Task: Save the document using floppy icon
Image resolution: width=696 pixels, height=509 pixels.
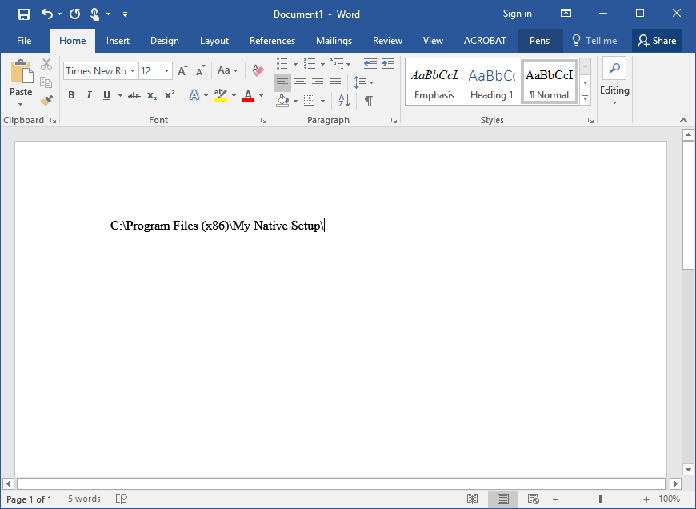Action: pos(24,14)
